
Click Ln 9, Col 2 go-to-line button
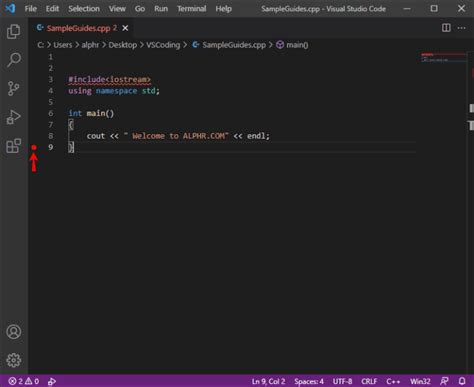point(268,381)
